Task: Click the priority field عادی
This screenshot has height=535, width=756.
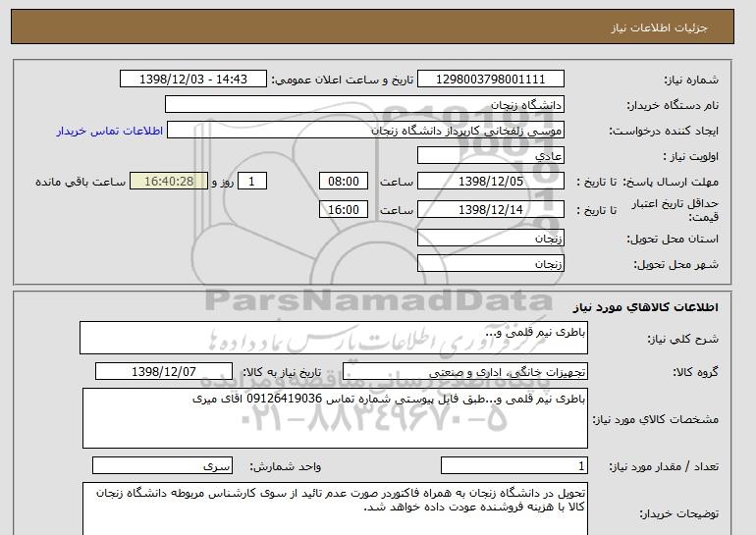Action: coord(490,156)
